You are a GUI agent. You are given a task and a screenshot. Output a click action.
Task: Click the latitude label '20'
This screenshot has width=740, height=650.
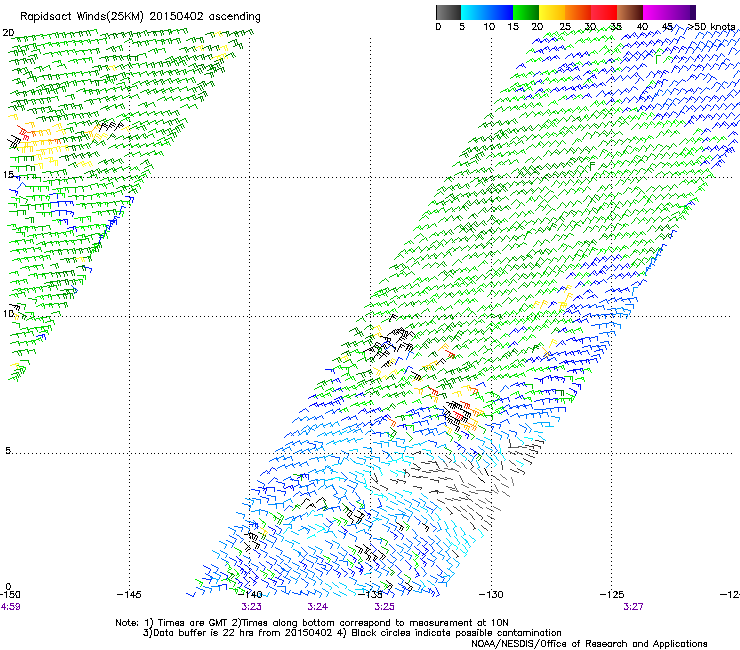point(8,33)
